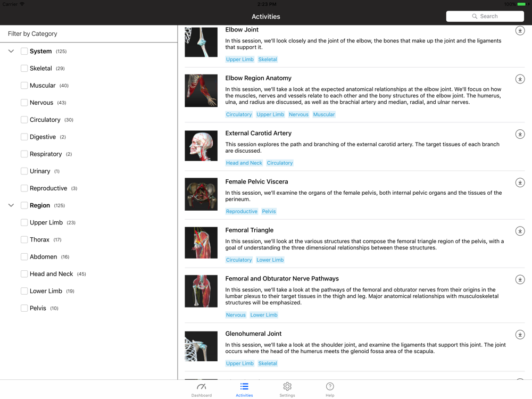The width and height of the screenshot is (532, 399).
Task: Check the Abdomen filter checkbox
Action: 24,257
